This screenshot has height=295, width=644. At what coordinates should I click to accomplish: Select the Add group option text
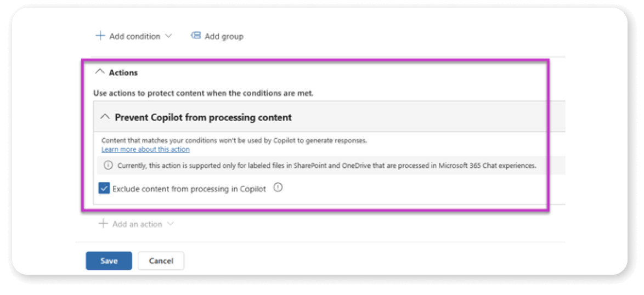(224, 37)
